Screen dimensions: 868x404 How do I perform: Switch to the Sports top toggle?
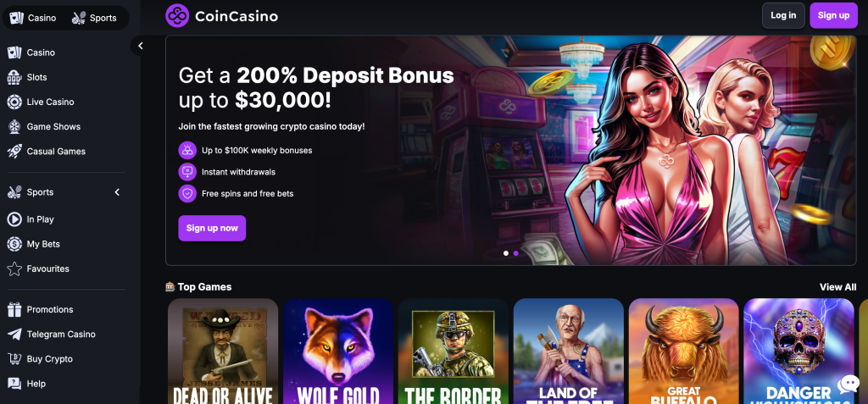[x=94, y=18]
